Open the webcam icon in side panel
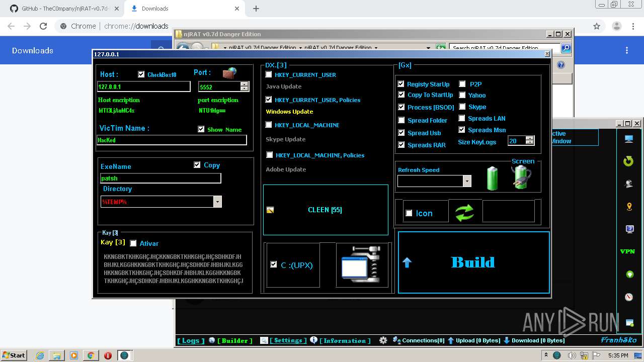 [628, 184]
